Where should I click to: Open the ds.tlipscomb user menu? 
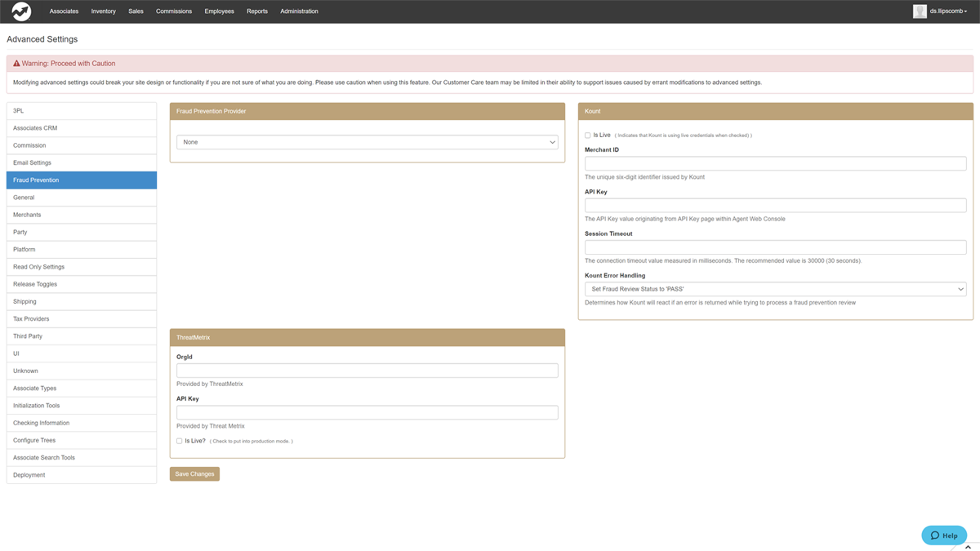tap(948, 11)
